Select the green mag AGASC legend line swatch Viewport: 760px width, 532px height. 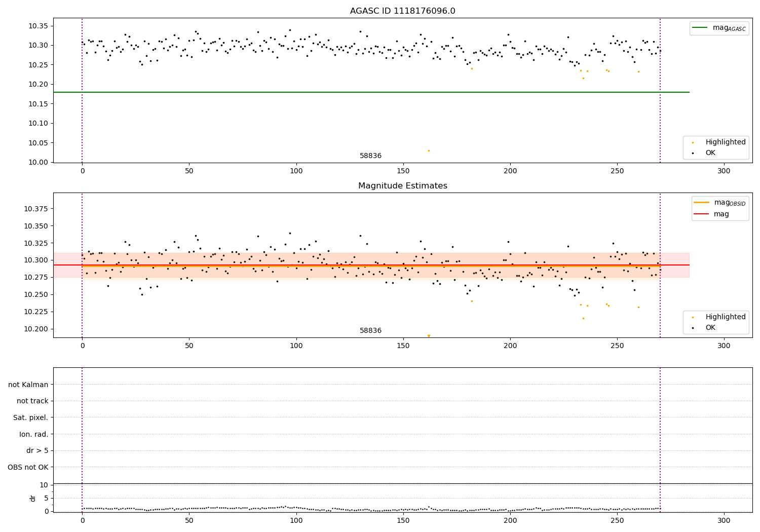[x=700, y=28]
